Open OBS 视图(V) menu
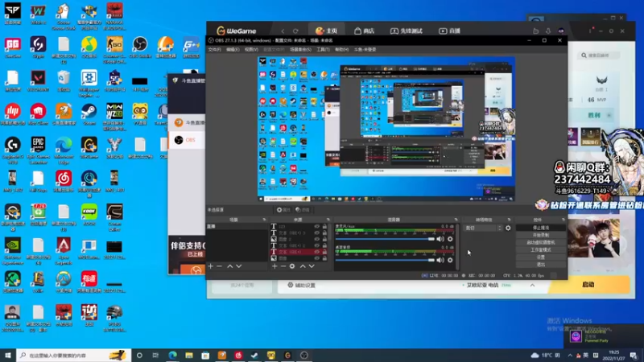 point(251,49)
